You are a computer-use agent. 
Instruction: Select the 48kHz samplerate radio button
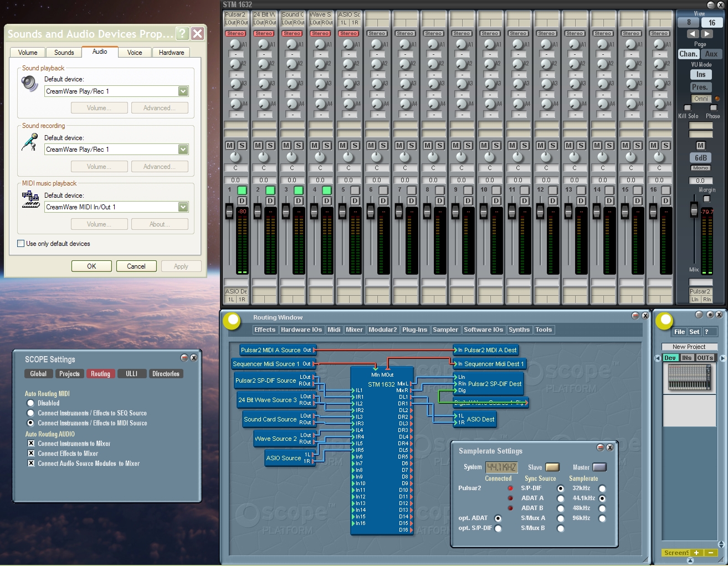(x=602, y=508)
